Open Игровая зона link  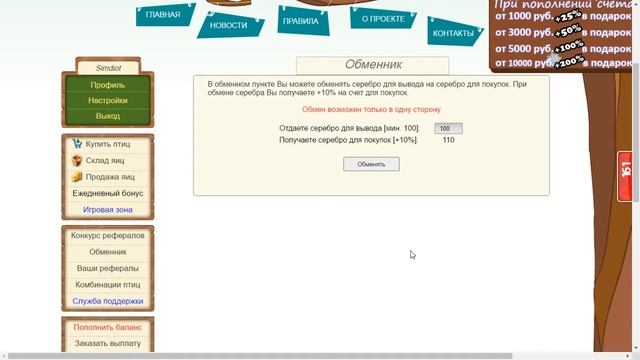pos(108,209)
